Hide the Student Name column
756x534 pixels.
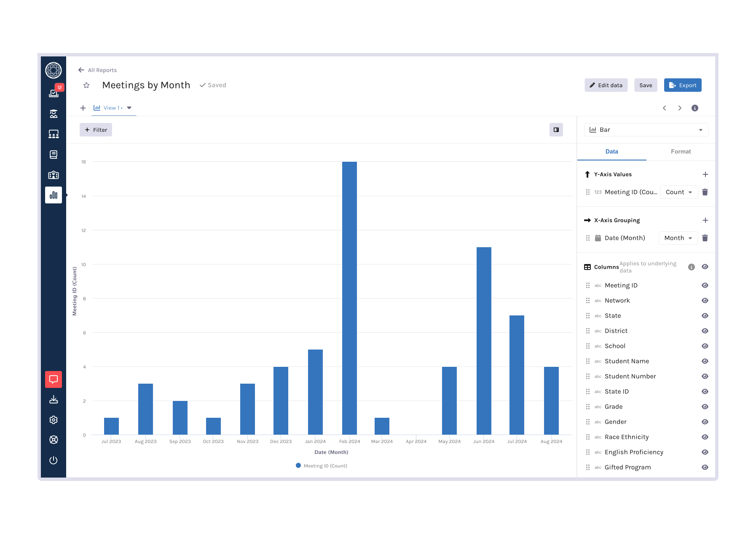coord(705,361)
